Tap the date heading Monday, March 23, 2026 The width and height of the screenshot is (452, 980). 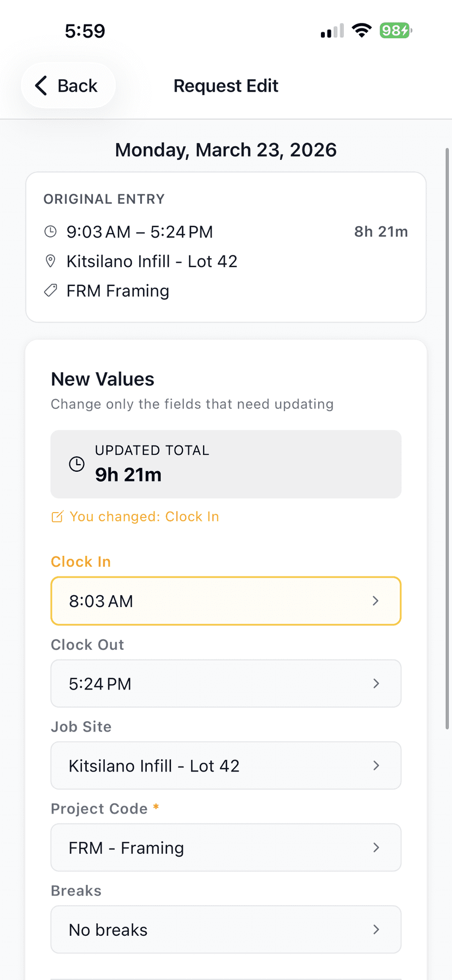click(225, 150)
